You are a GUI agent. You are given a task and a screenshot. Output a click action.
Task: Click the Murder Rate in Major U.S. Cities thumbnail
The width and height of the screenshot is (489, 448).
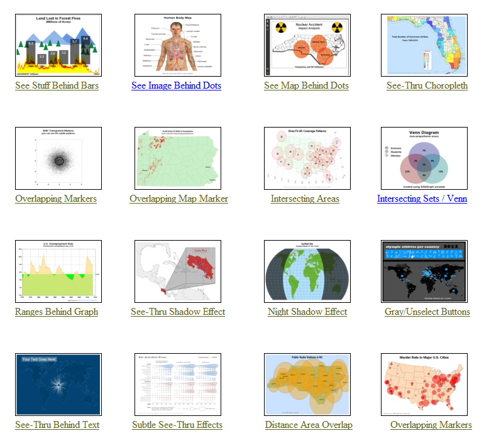coord(424,385)
